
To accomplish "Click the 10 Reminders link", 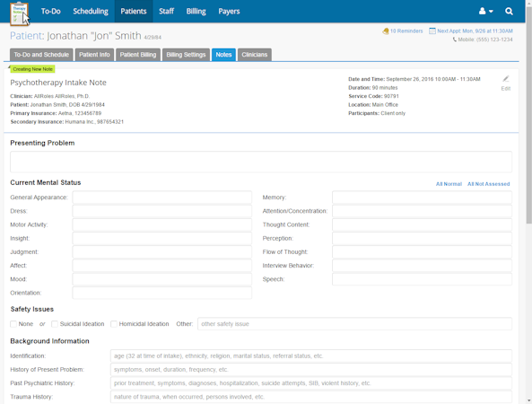I will (406, 31).
